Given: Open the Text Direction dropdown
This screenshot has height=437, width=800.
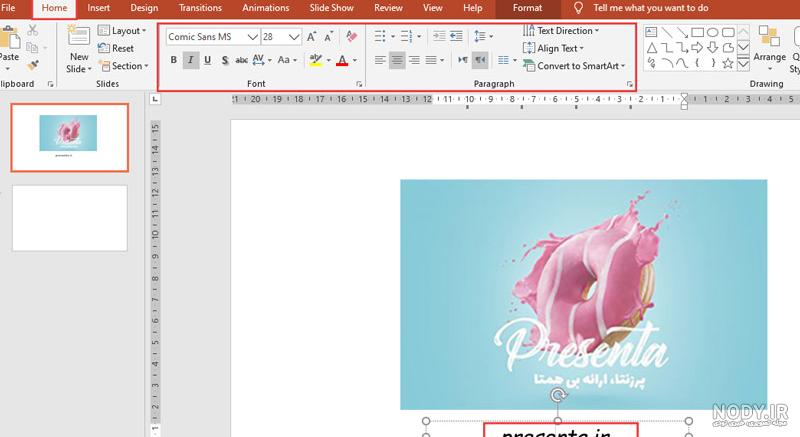Looking at the screenshot, I should tap(561, 31).
